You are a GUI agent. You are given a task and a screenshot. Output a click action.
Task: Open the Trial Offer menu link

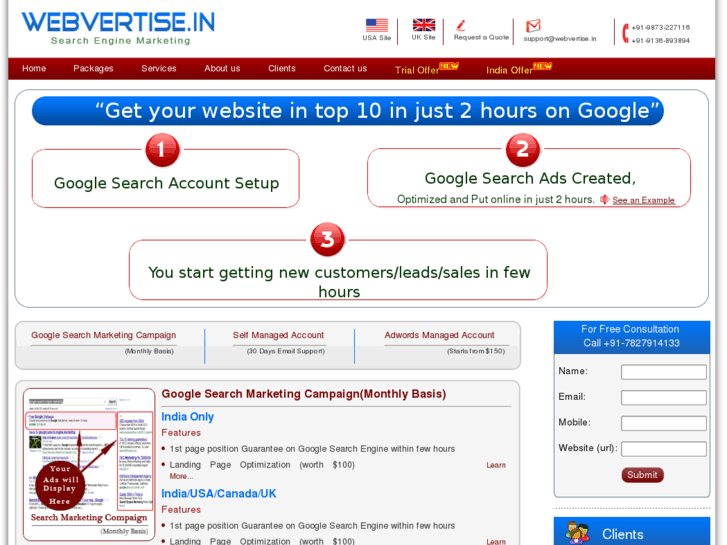point(417,70)
